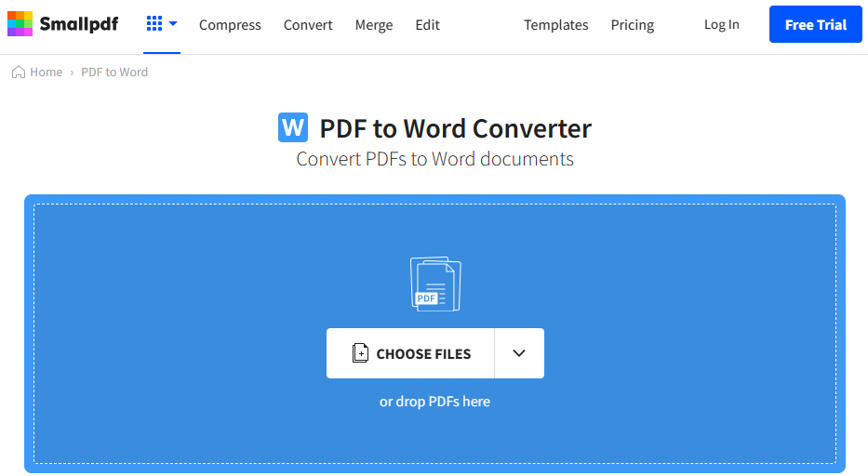Click the 'PDF to Word Converter' heading
This screenshot has width=868, height=476.
pyautogui.click(x=456, y=128)
